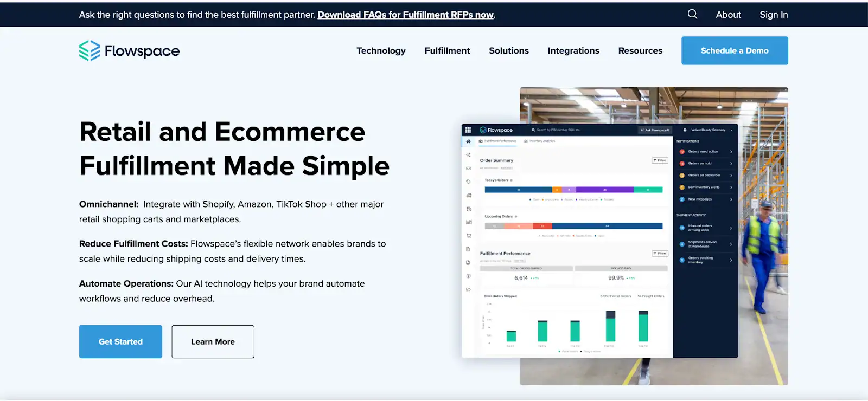Image resolution: width=868 pixels, height=401 pixels.
Task: Click the red badge on Orders on hold
Action: click(x=682, y=164)
